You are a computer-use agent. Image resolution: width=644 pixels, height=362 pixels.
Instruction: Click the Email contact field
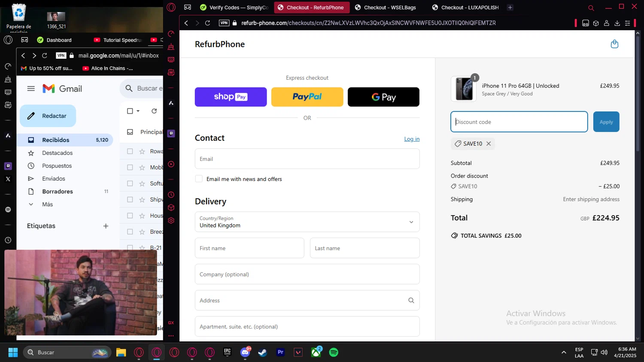click(307, 159)
